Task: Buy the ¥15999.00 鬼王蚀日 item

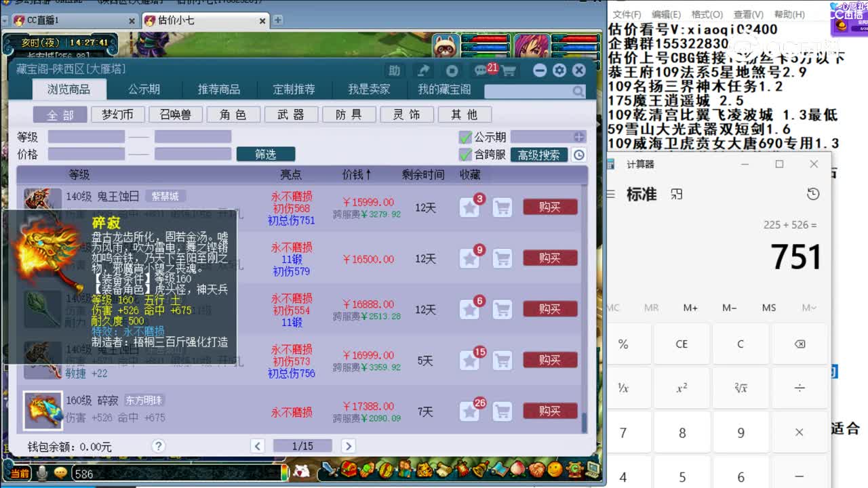Action: 550,207
